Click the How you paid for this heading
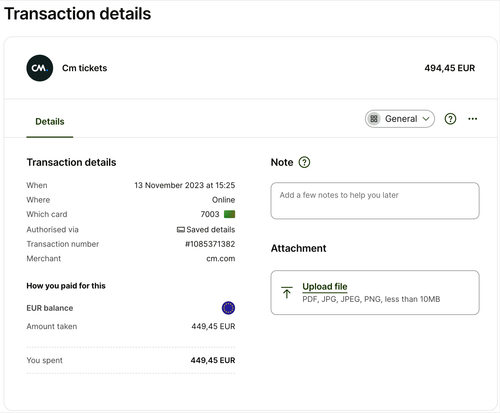Viewport: 500px width, 413px height. click(x=66, y=286)
